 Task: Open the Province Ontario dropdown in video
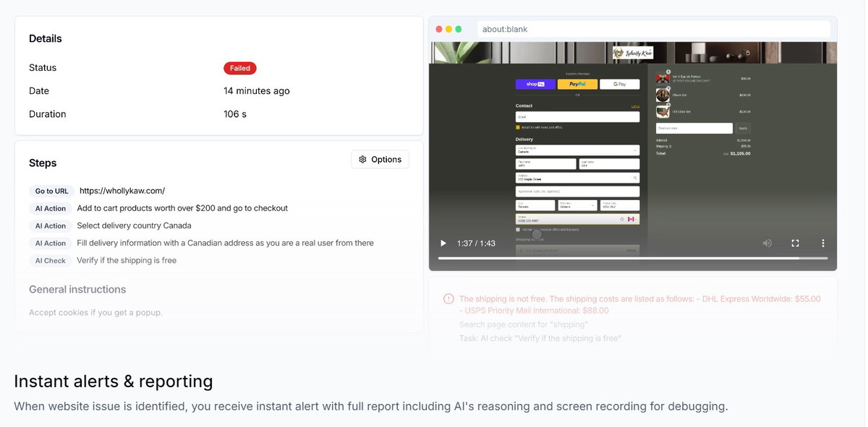click(x=577, y=205)
